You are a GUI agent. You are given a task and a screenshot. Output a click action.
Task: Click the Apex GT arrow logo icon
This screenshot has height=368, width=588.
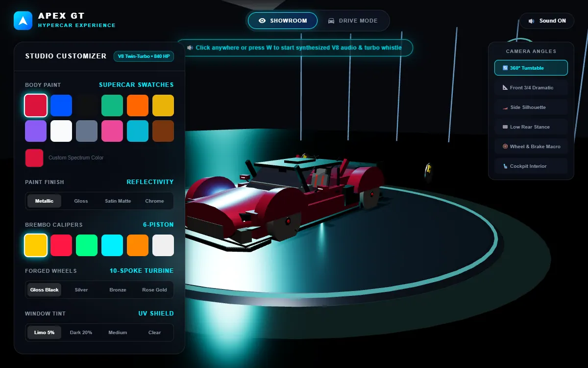[23, 21]
